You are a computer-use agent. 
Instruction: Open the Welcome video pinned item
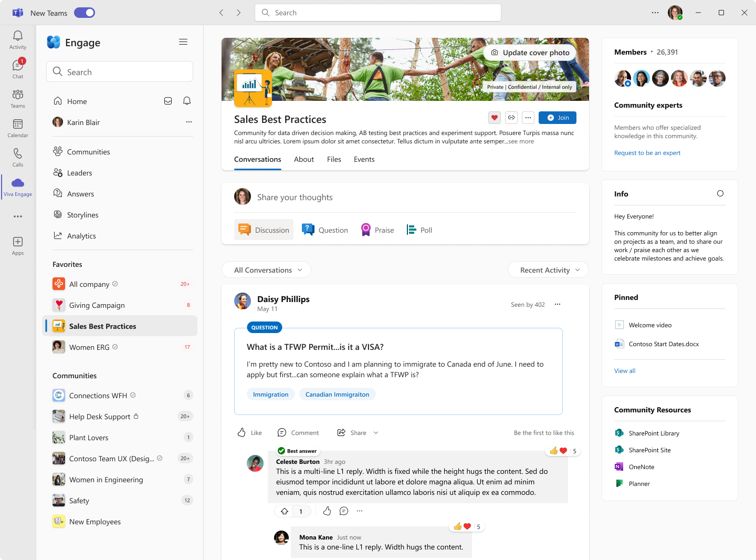pos(644,325)
